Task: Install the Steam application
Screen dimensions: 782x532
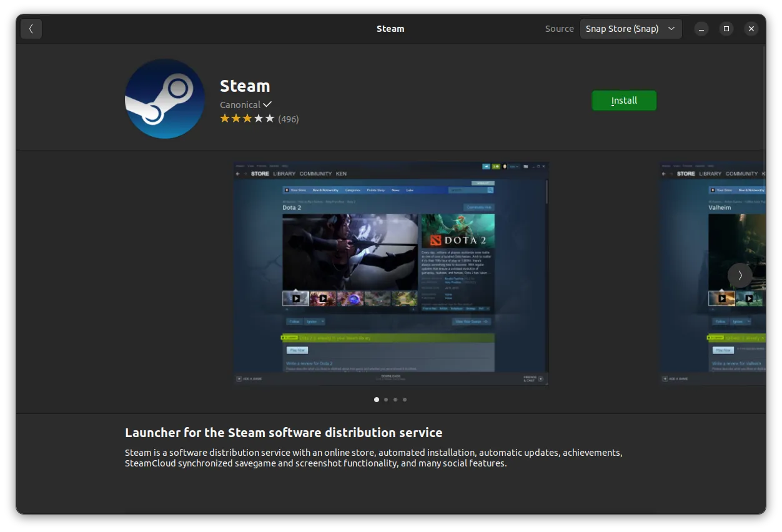Action: point(624,101)
